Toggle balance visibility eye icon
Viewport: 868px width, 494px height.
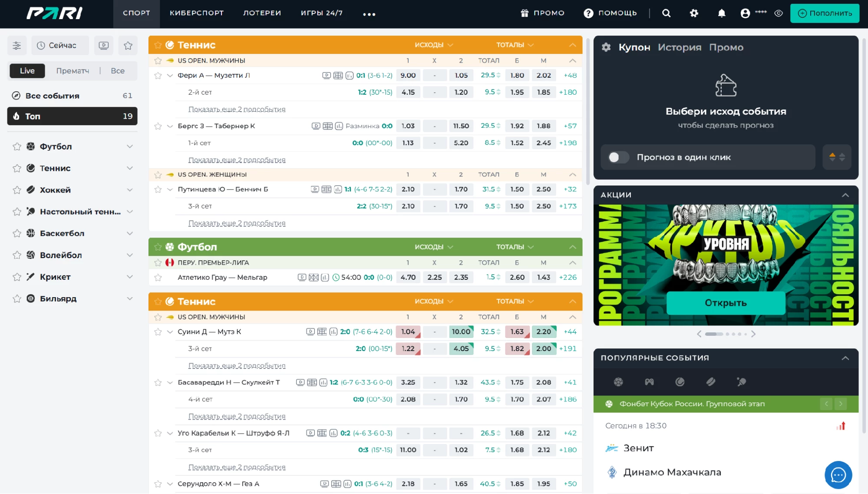pyautogui.click(x=779, y=13)
